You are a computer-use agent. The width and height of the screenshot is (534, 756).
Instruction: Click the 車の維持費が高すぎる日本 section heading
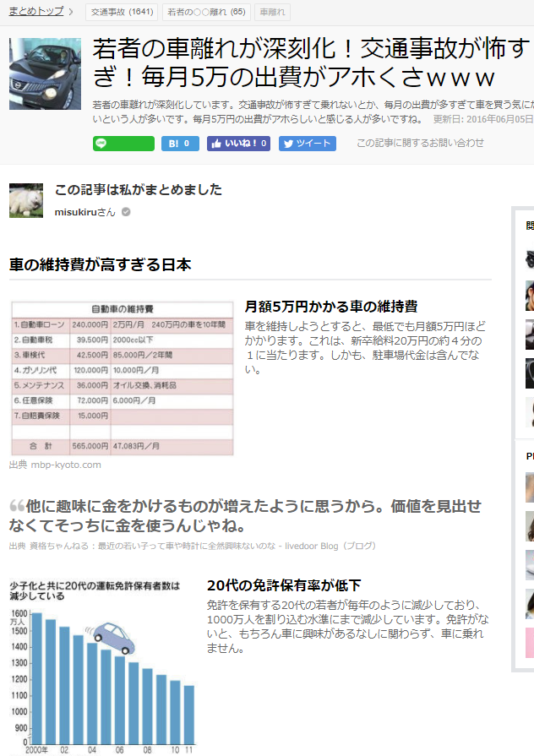point(101,264)
